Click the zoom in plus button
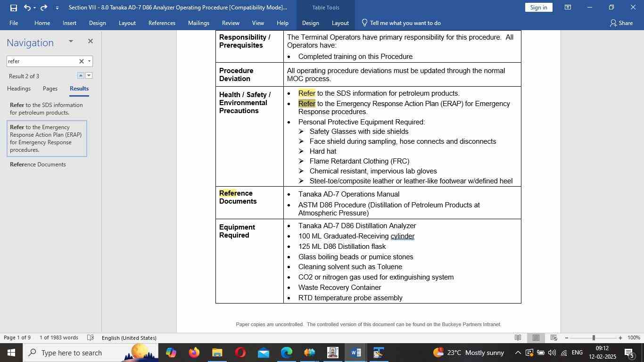The height and width of the screenshot is (362, 644). coord(620,338)
